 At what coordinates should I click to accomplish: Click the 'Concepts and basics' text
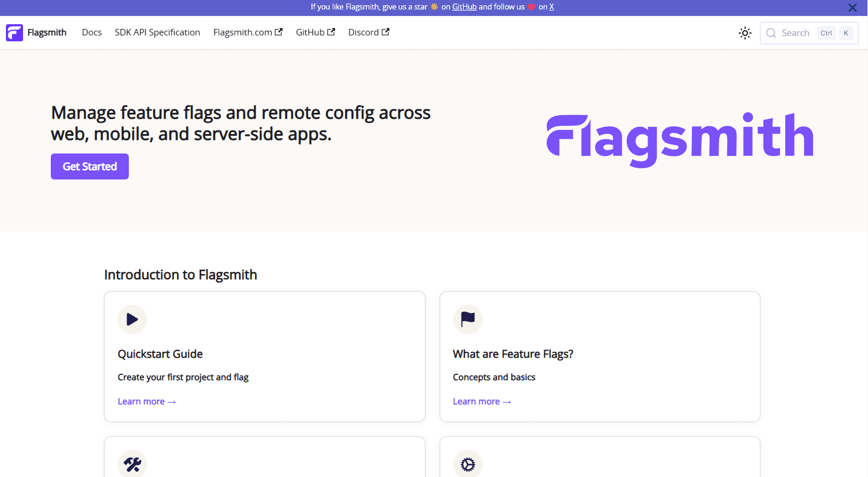pyautogui.click(x=495, y=377)
